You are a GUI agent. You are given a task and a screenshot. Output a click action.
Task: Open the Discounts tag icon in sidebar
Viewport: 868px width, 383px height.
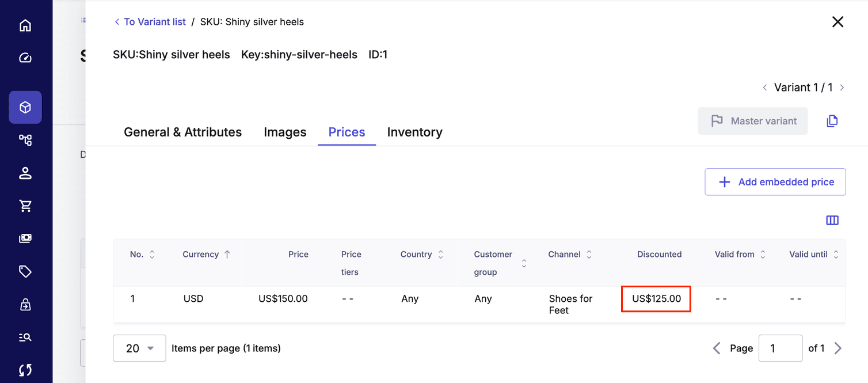[25, 271]
